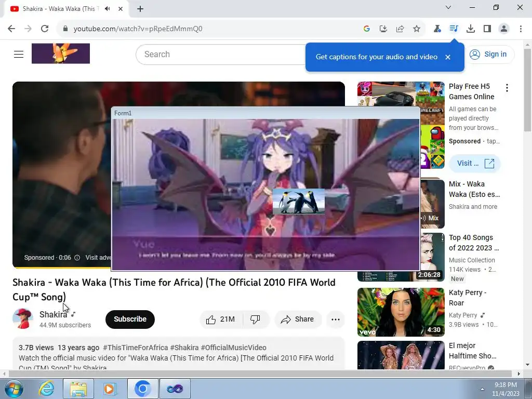Open media controls icon in toolbar

tap(454, 29)
